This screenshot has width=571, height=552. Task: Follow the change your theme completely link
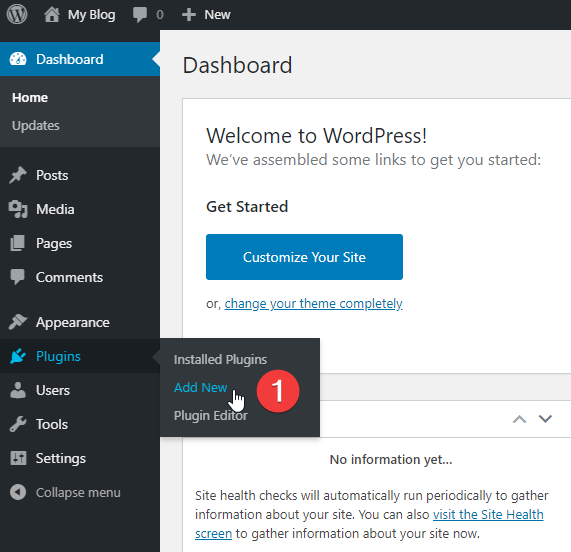point(313,303)
